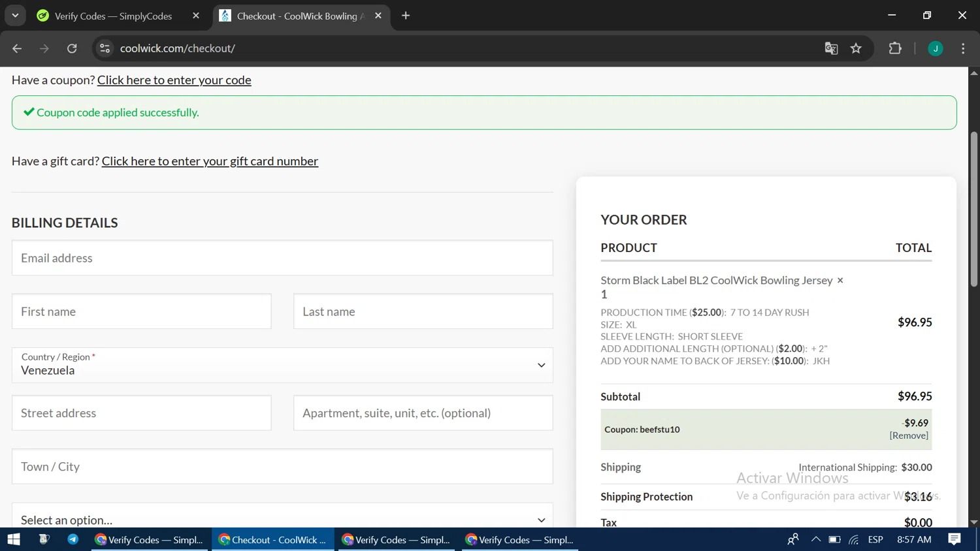This screenshot has width=980, height=551.
Task: View site information icon in address bar
Action: pyautogui.click(x=105, y=48)
